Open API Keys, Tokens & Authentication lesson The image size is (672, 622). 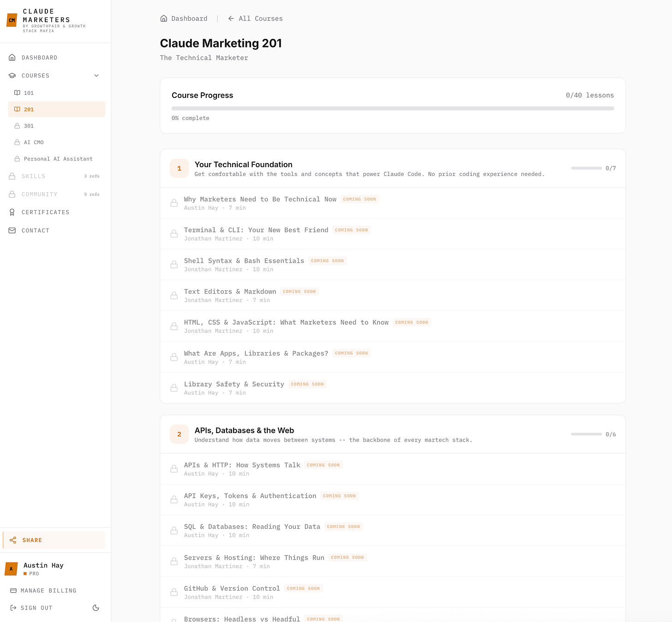click(x=393, y=500)
